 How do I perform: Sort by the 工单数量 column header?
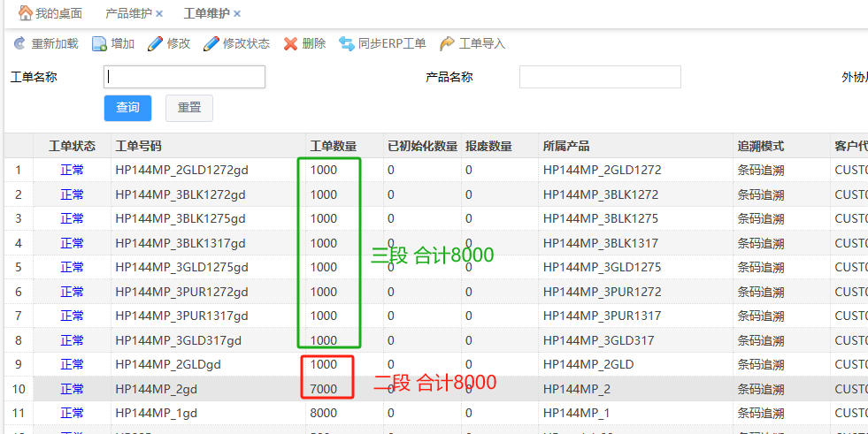(334, 146)
